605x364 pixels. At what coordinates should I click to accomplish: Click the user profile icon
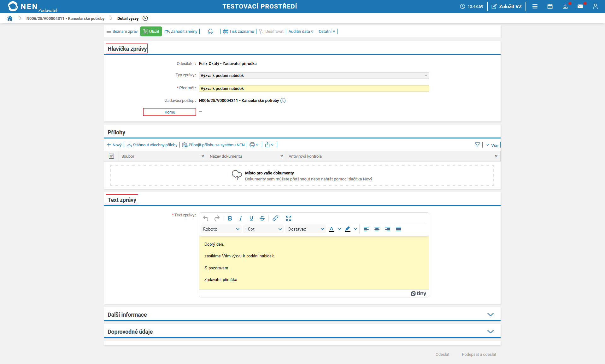(595, 6)
